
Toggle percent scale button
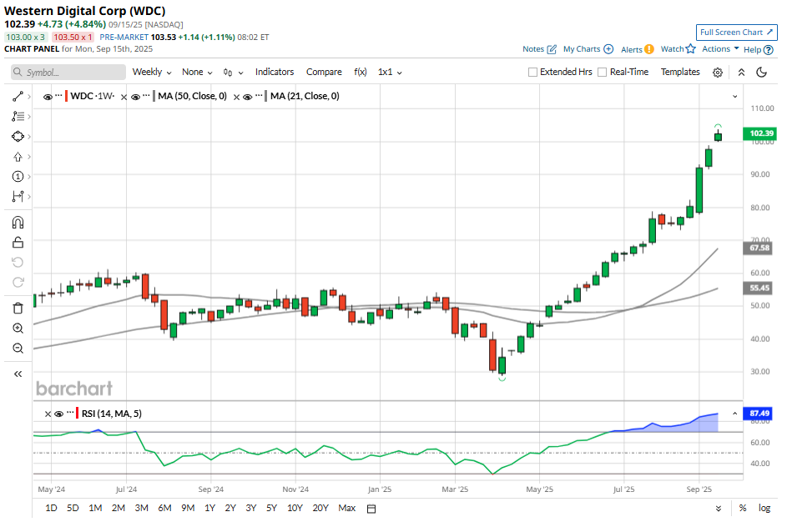coord(743,509)
